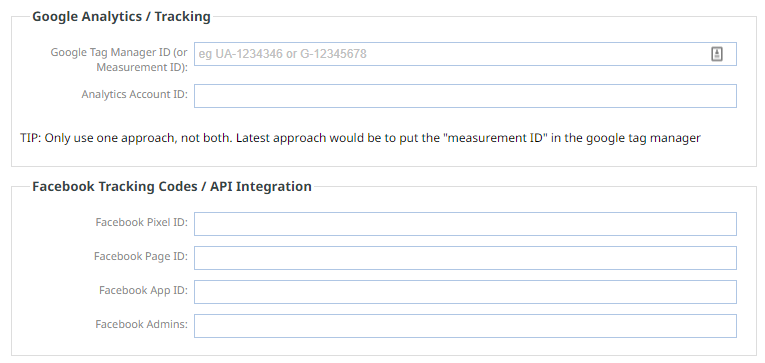Click into the Facebook Pixel ID field

click(465, 223)
